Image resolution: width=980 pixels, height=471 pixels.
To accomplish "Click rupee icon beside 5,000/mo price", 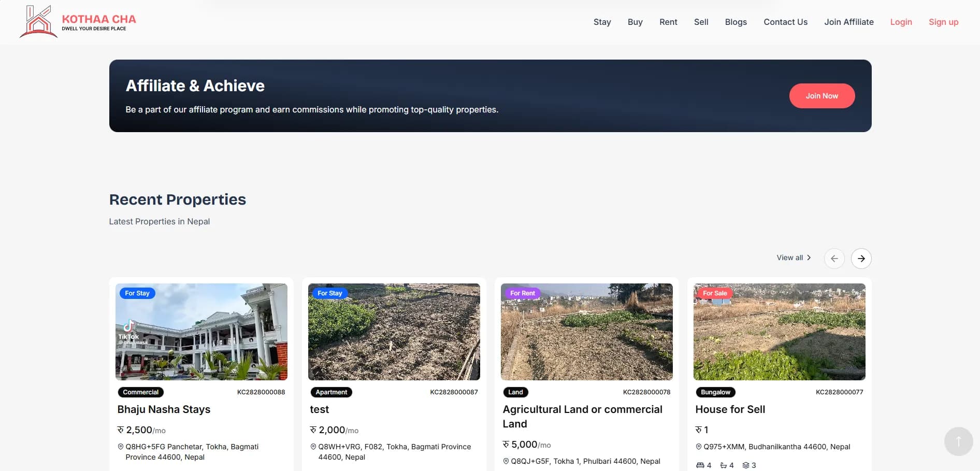I will click(506, 444).
